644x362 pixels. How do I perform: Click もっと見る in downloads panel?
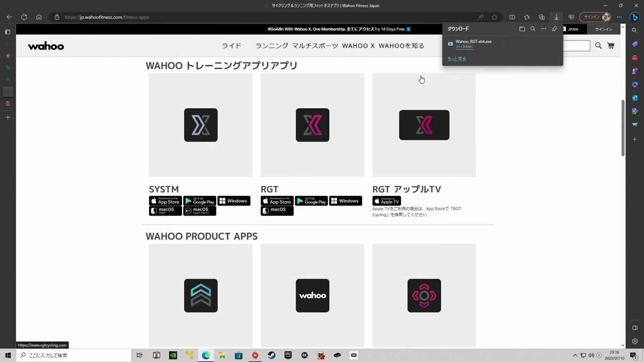click(457, 59)
